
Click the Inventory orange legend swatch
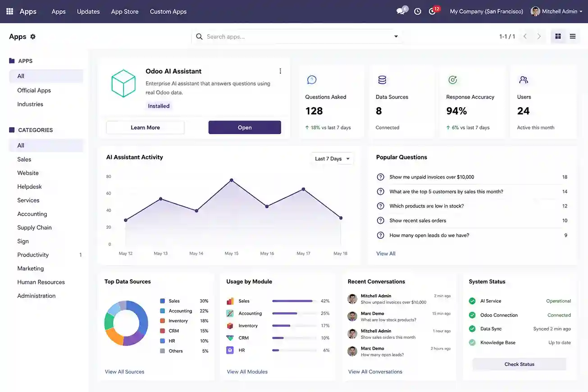click(163, 321)
